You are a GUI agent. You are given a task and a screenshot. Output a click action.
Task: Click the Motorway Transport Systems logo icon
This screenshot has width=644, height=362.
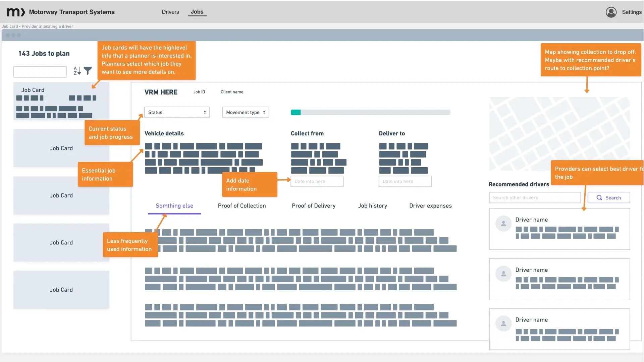(16, 12)
